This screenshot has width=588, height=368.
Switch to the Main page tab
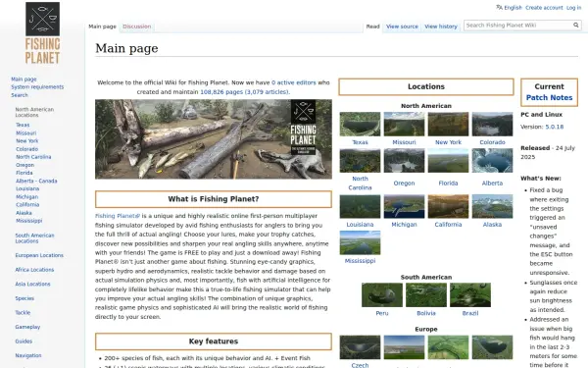click(102, 26)
